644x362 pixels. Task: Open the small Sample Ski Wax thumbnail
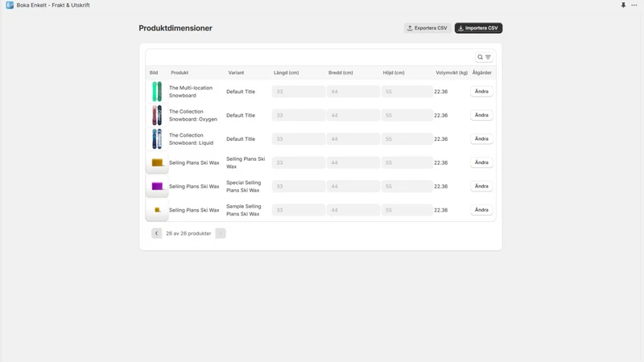(x=157, y=210)
